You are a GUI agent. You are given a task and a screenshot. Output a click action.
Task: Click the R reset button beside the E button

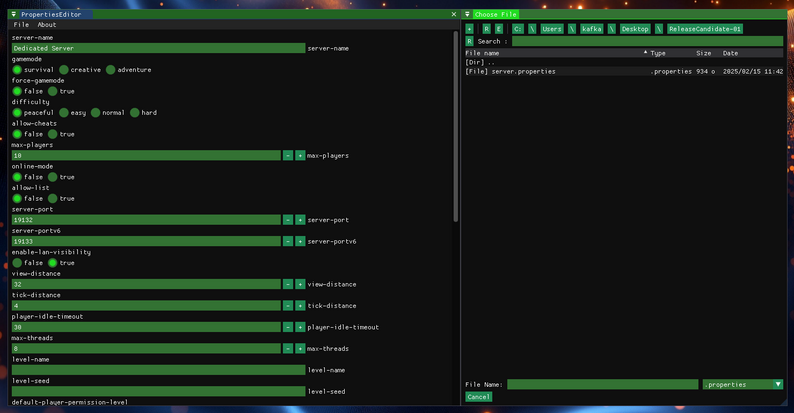pyautogui.click(x=486, y=29)
